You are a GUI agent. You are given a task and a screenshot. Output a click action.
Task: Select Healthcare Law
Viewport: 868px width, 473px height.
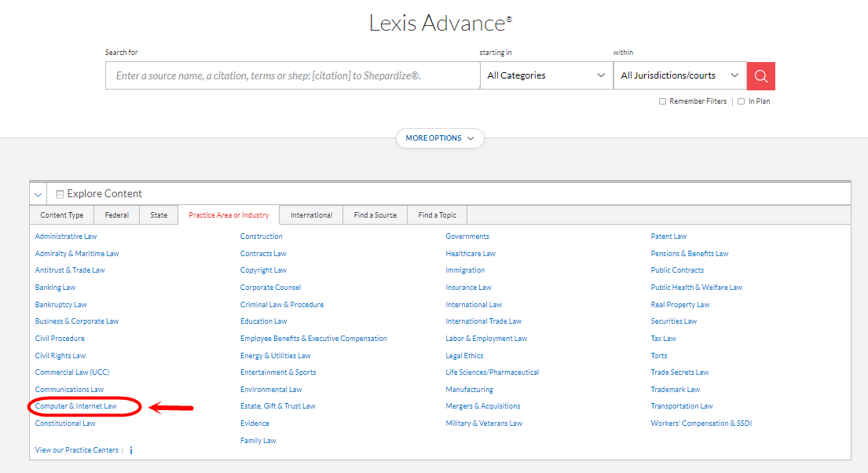click(x=471, y=254)
